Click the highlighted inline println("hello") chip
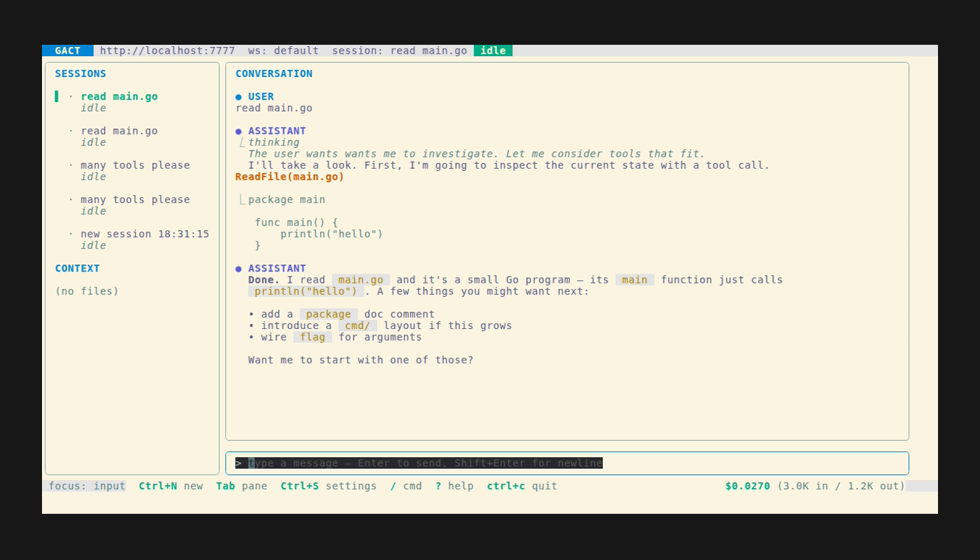 click(x=306, y=291)
